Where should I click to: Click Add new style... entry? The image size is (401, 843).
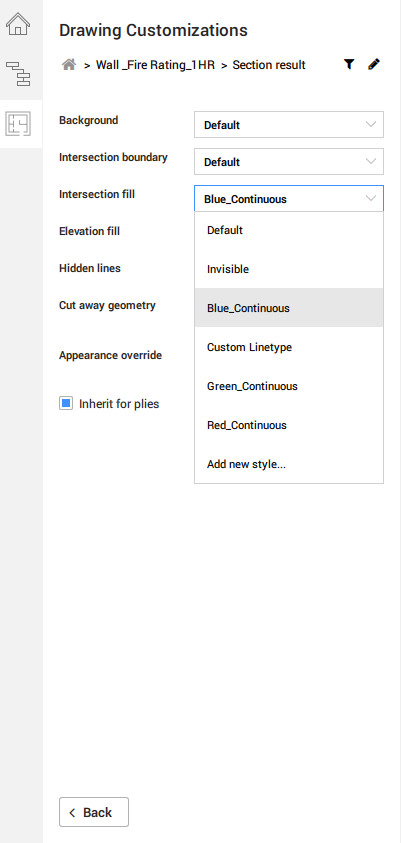click(x=289, y=464)
